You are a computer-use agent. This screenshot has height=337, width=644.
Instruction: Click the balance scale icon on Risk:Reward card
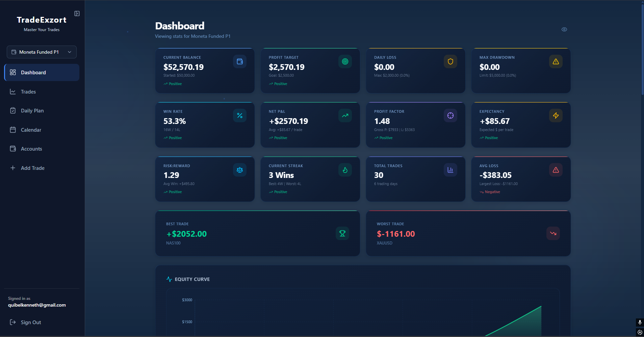[240, 170]
